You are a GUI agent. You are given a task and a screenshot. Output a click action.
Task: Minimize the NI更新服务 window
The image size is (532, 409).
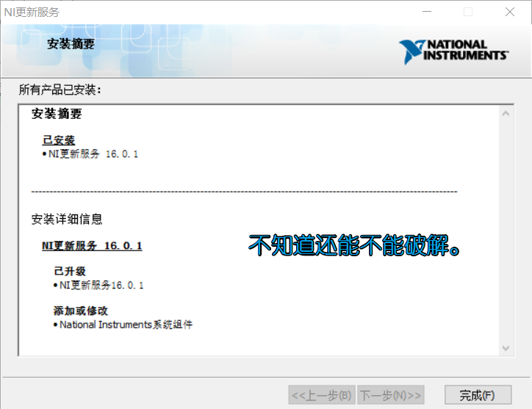click(427, 12)
